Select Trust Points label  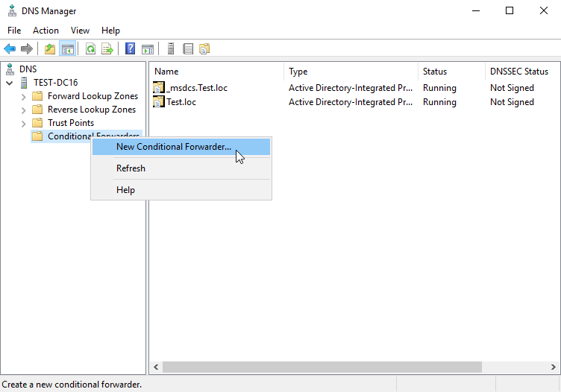tap(71, 123)
